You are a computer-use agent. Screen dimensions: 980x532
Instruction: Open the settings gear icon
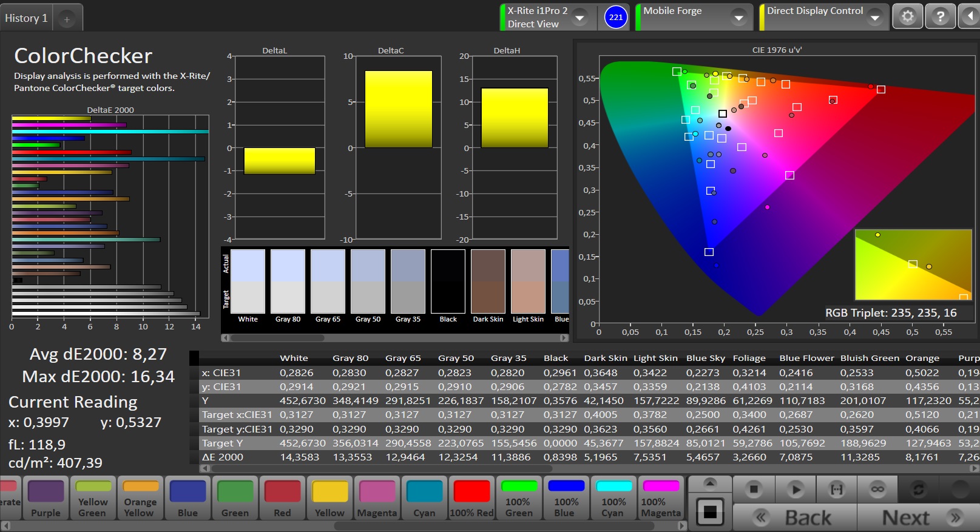(x=907, y=17)
